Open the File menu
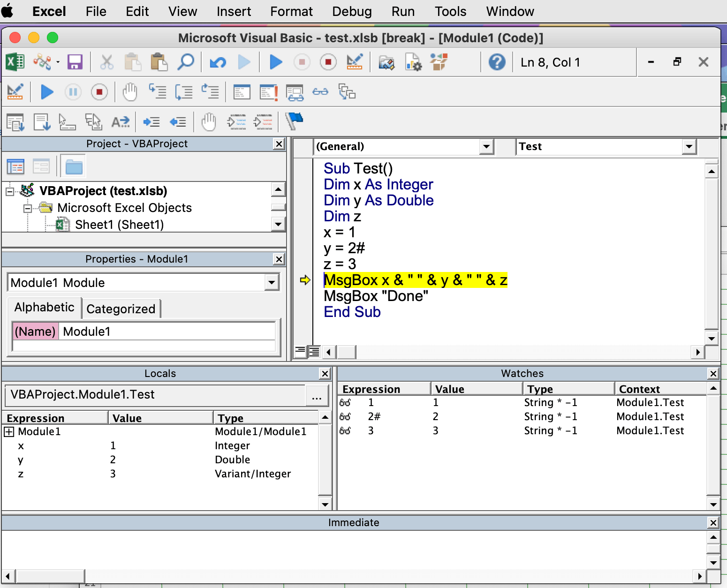727x588 pixels. (x=96, y=11)
